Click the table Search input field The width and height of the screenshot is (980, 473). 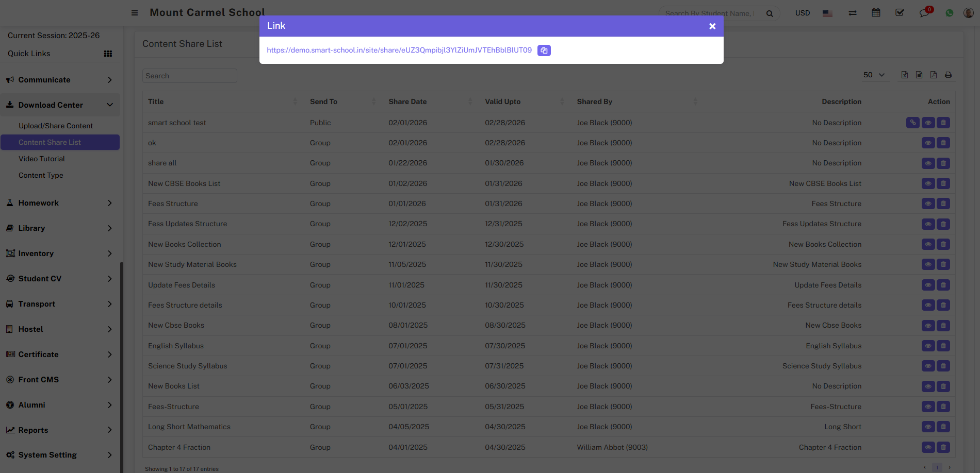[x=189, y=76]
